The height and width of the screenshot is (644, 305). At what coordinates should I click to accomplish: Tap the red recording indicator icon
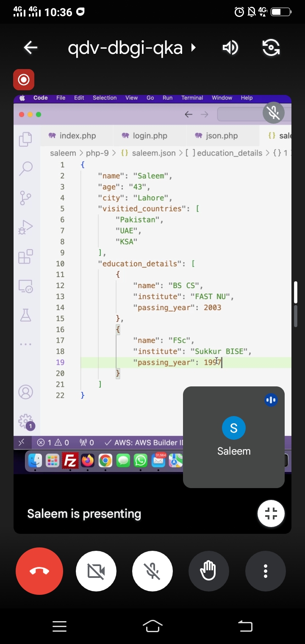click(x=24, y=80)
